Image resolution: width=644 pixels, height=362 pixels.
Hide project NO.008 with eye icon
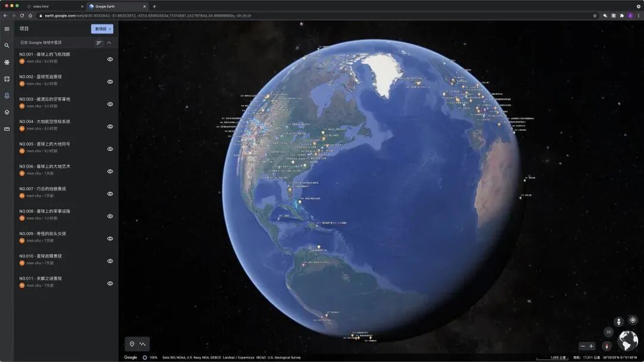110,216
